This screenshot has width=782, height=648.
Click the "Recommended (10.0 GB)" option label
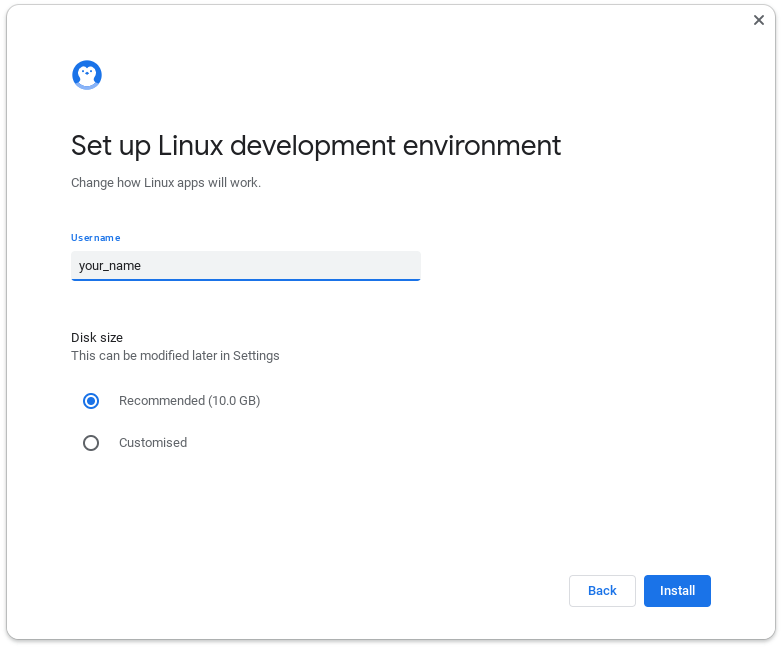click(189, 401)
